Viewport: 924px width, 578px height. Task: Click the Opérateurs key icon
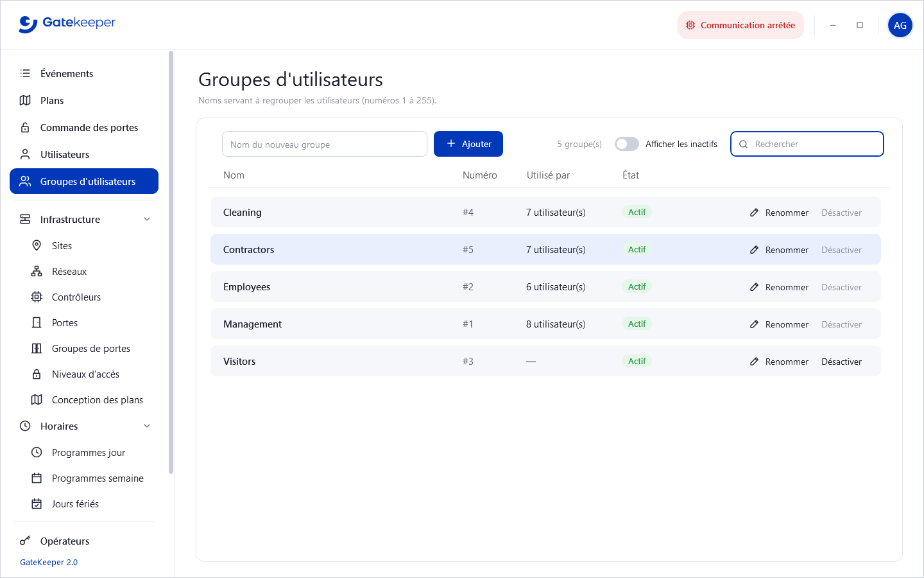25,541
